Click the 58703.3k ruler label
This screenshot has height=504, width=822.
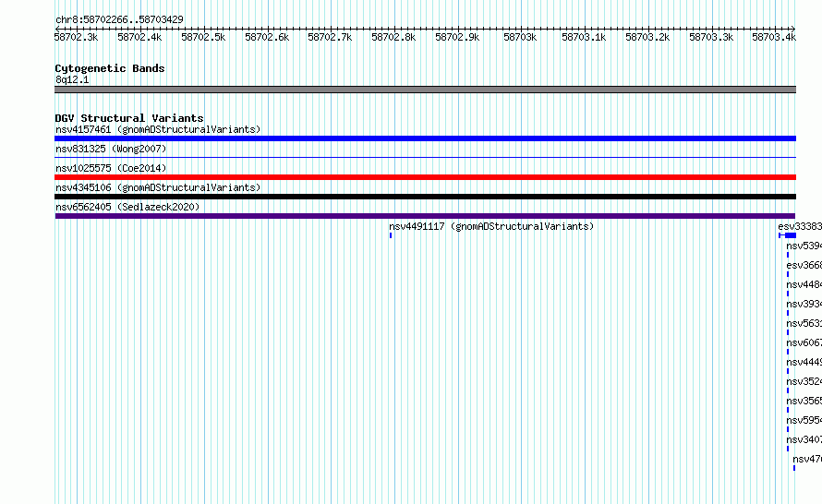tap(711, 37)
